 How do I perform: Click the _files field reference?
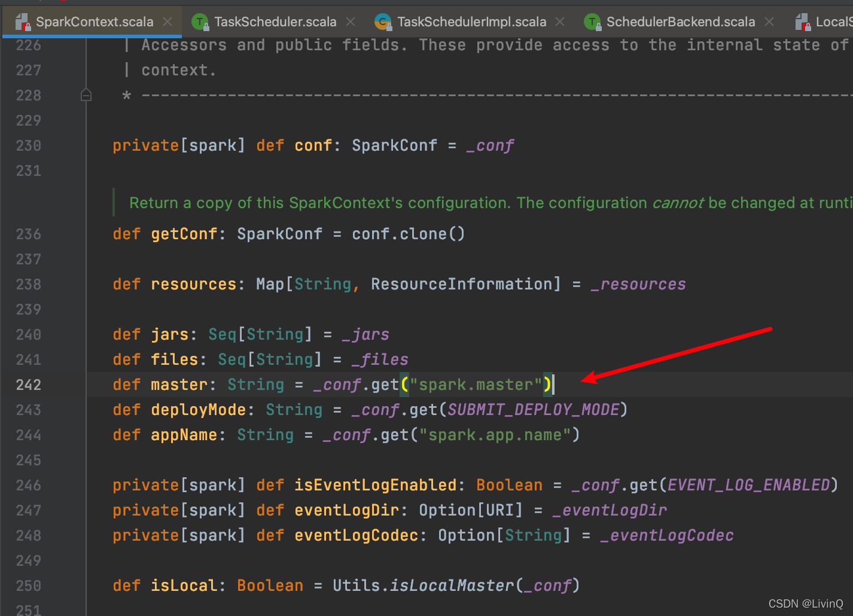[x=380, y=359]
